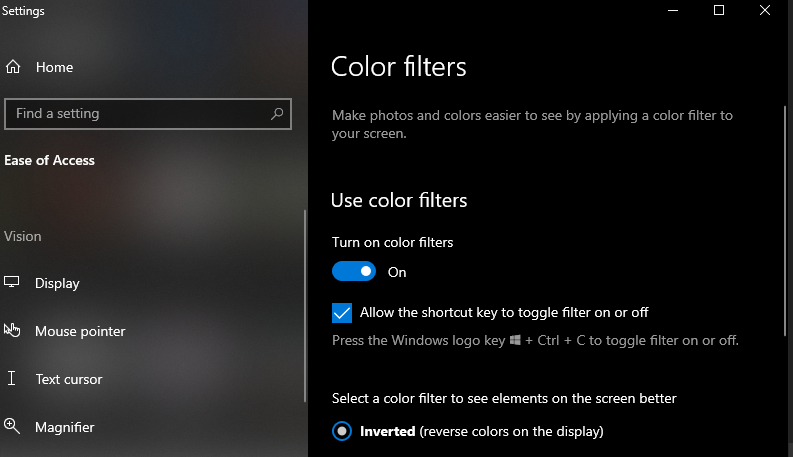Select the Inverted color filter radio button
This screenshot has width=793, height=457.
click(342, 431)
